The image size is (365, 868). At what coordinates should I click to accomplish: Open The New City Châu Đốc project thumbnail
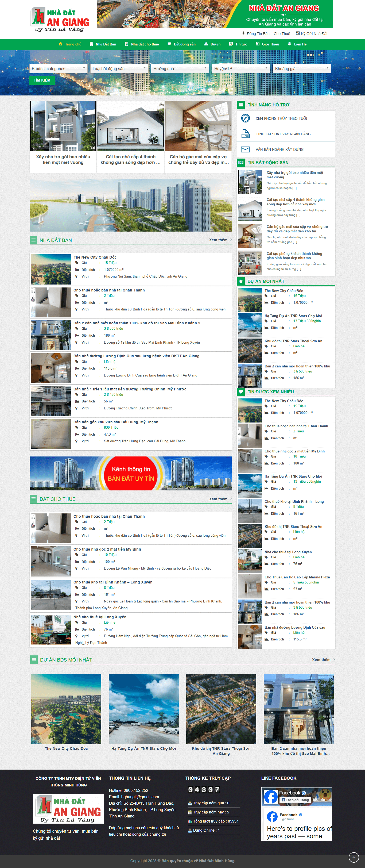pyautogui.click(x=66, y=709)
